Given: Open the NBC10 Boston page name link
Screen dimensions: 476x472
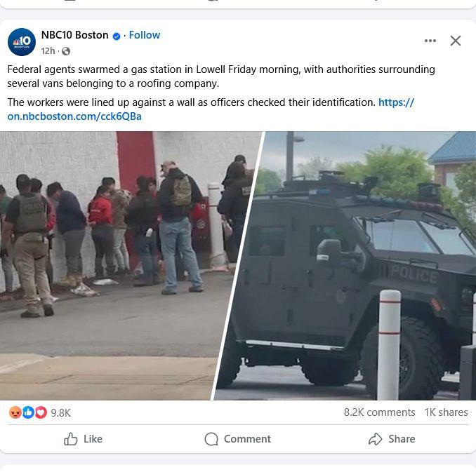Looking at the screenshot, I should tap(74, 35).
